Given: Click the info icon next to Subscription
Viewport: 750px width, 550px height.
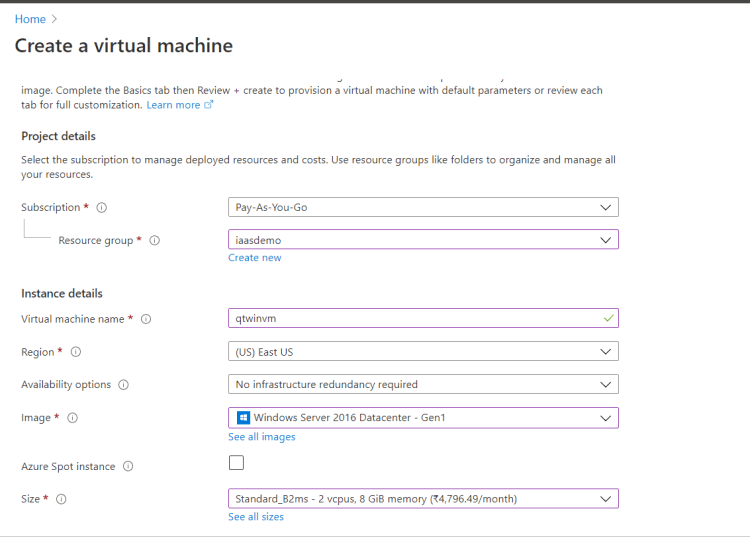Looking at the screenshot, I should [102, 208].
